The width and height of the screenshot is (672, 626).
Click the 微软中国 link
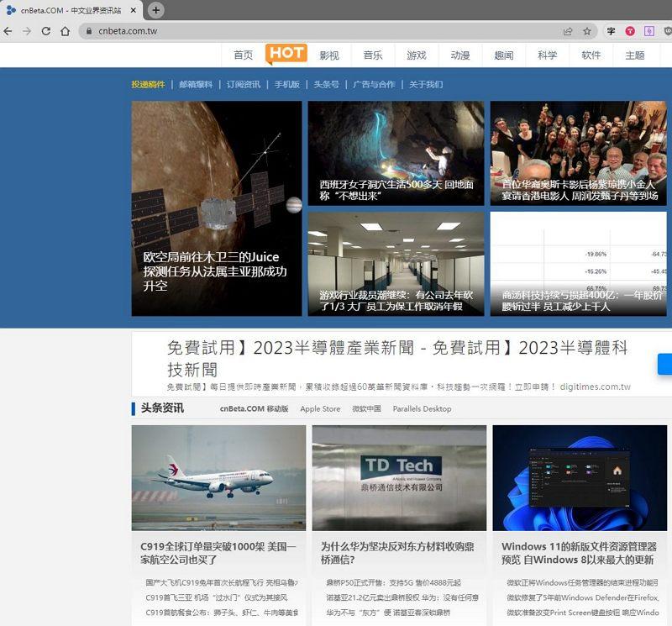pyautogui.click(x=366, y=408)
